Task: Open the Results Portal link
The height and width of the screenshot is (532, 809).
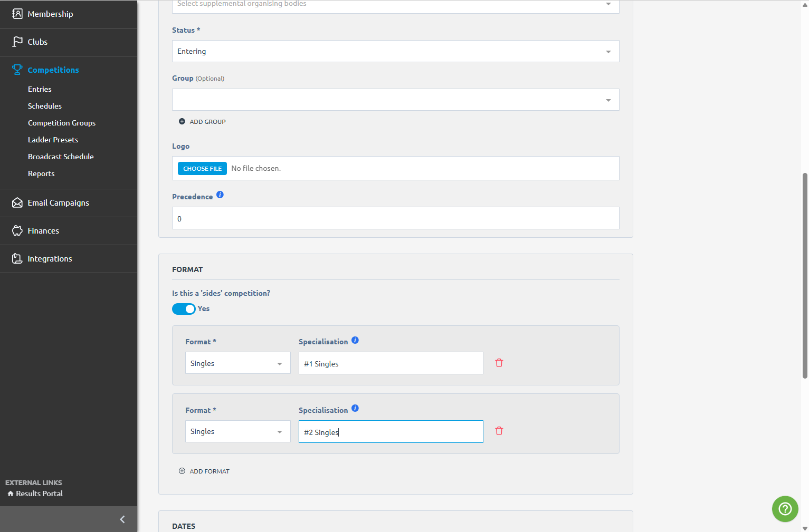Action: [x=39, y=494]
